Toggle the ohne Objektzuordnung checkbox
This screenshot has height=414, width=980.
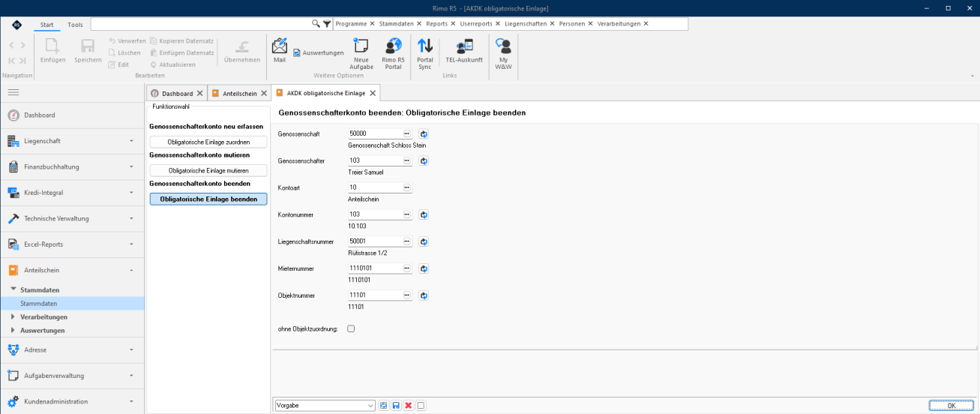tap(351, 328)
